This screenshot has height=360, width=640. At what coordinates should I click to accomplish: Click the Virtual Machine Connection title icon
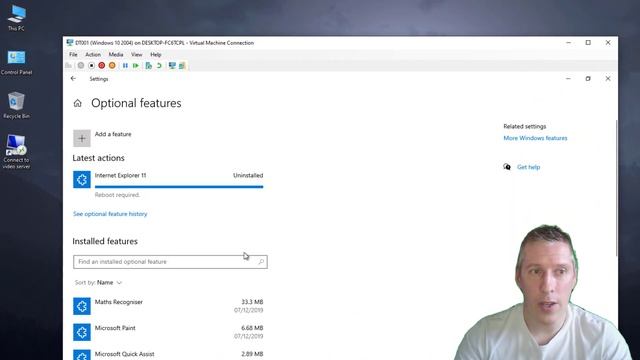coord(70,42)
